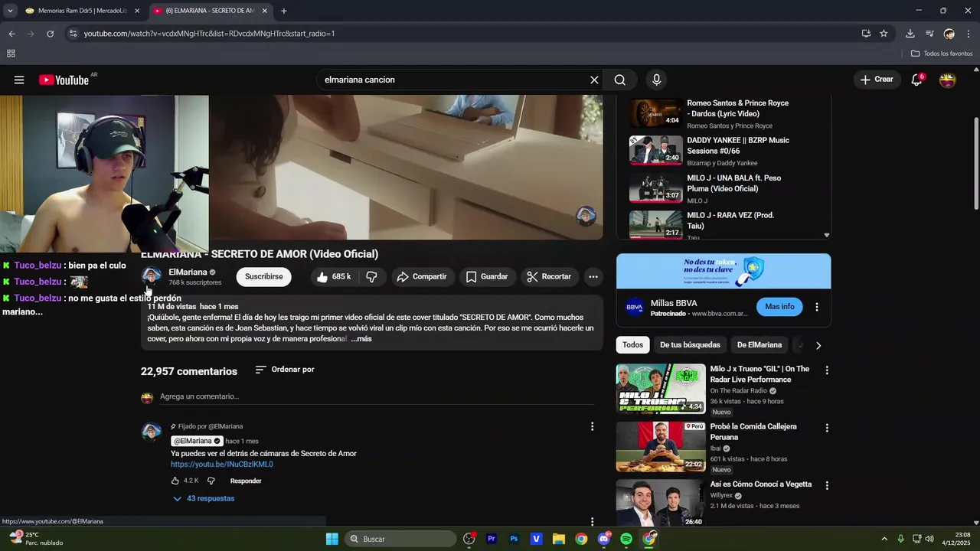Open the notifications bell
The width and height of the screenshot is (980, 551).
tap(916, 80)
